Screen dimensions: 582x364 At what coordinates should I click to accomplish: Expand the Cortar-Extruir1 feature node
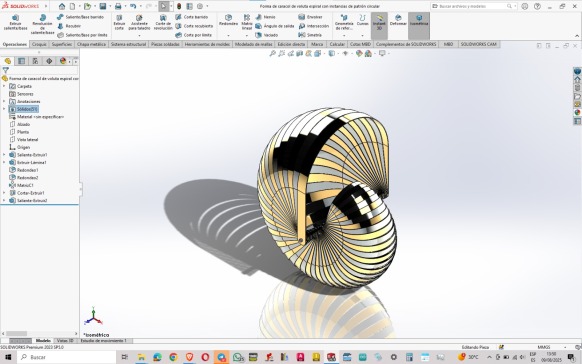[4, 193]
